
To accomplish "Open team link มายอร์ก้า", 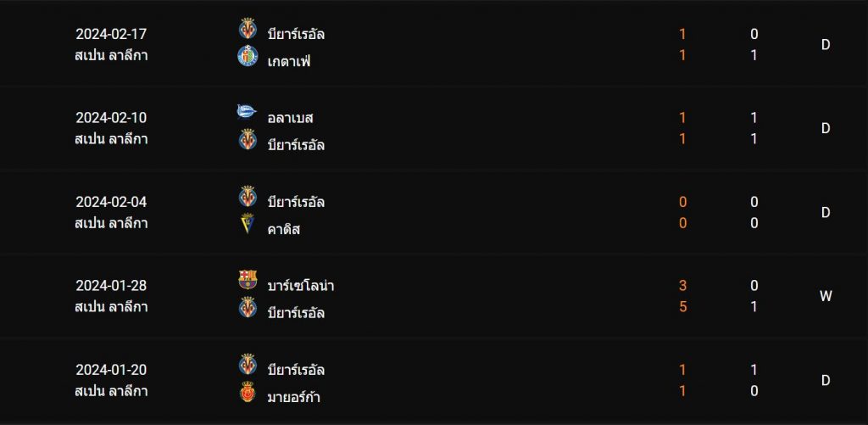I will 293,397.
